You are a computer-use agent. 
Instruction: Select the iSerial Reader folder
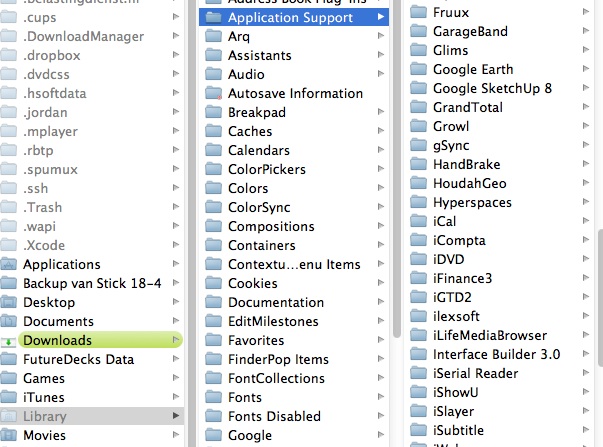tap(500, 373)
